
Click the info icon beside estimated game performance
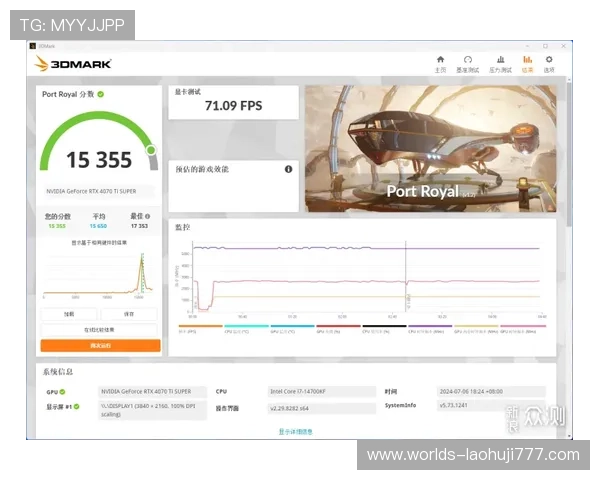point(288,169)
